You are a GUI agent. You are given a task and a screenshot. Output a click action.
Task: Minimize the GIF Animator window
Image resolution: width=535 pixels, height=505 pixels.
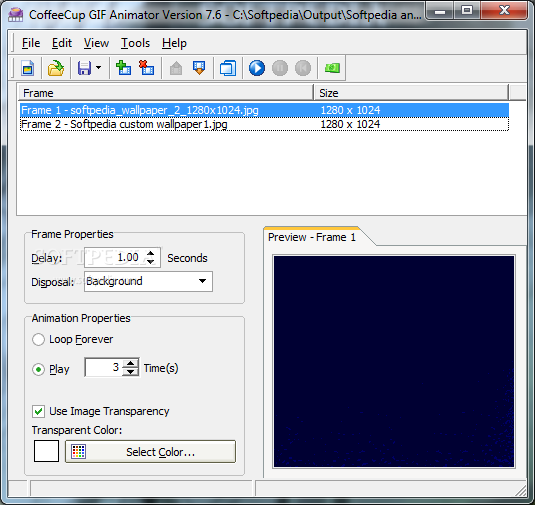440,11
